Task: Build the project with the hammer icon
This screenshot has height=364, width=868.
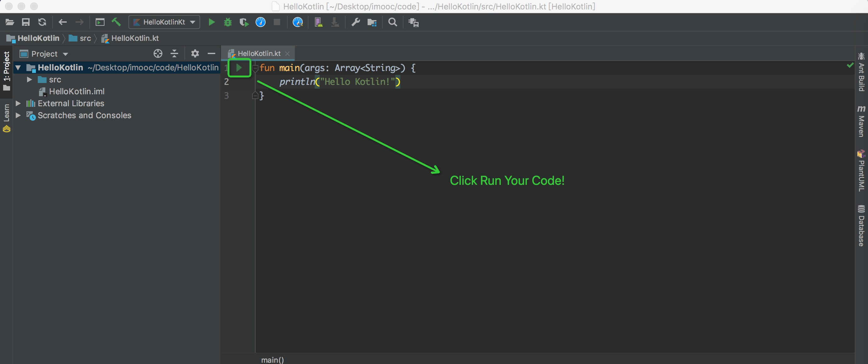Action: click(x=116, y=22)
